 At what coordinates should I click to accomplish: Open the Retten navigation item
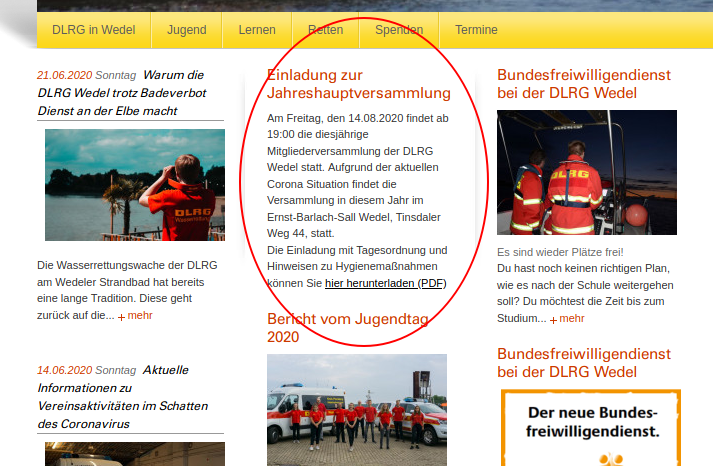tap(326, 30)
